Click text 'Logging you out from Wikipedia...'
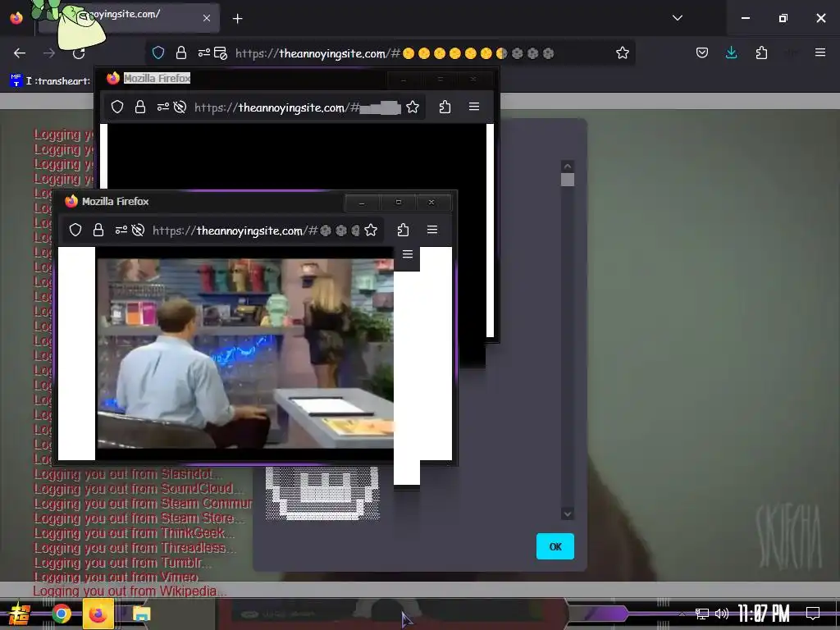This screenshot has width=840, height=630. [x=130, y=591]
